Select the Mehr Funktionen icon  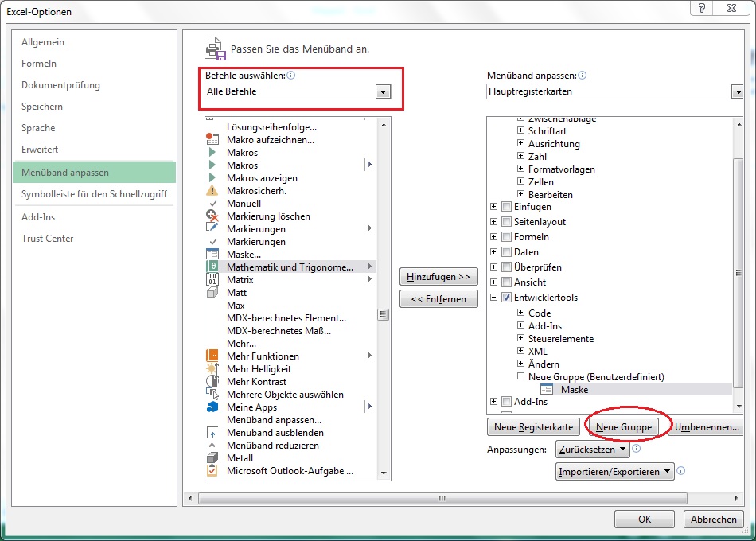[212, 356]
